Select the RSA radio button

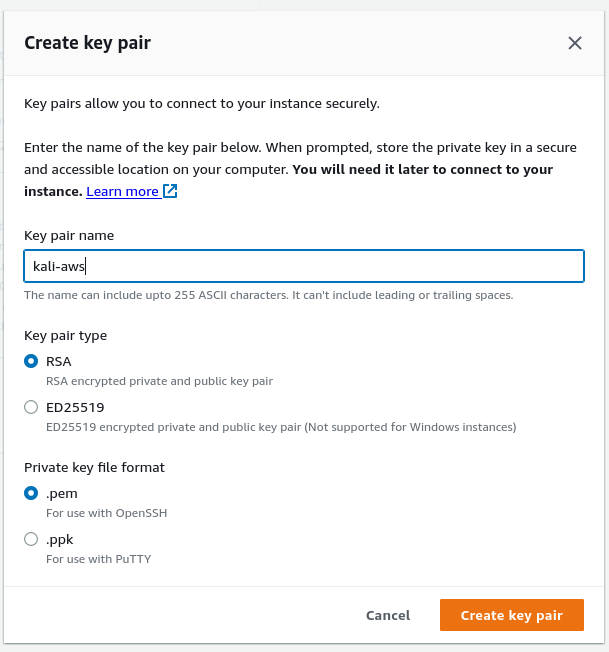click(x=31, y=361)
